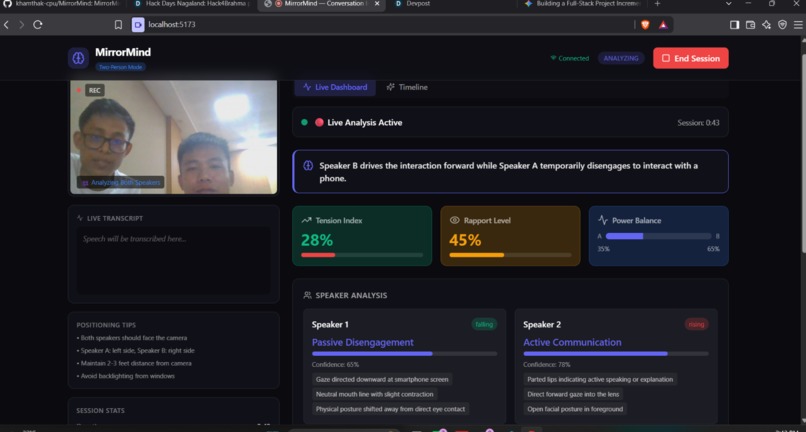This screenshot has width=806, height=432.
Task: Click the Rapport Level orange progress bar
Action: coord(510,255)
